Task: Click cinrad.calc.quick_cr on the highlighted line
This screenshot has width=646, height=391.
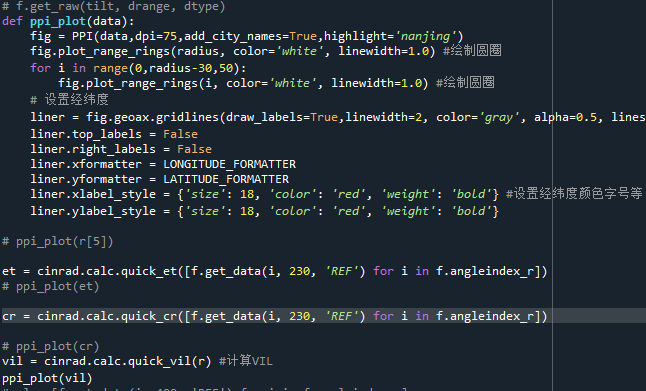Action: point(107,316)
